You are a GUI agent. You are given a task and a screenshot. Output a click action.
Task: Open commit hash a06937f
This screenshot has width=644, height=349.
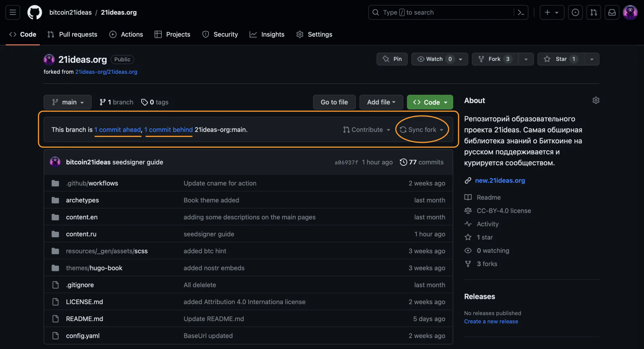pyautogui.click(x=346, y=162)
